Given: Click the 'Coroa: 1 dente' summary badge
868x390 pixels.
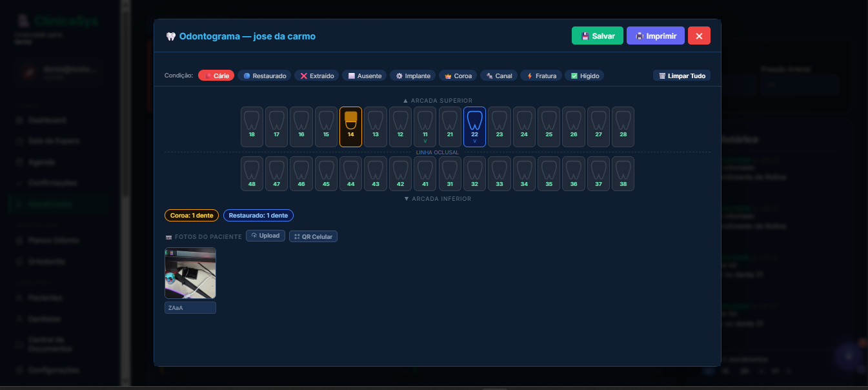Looking at the screenshot, I should pos(192,215).
